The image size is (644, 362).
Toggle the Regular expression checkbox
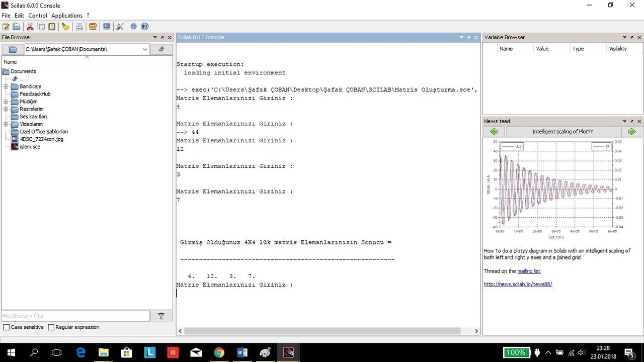pos(51,327)
